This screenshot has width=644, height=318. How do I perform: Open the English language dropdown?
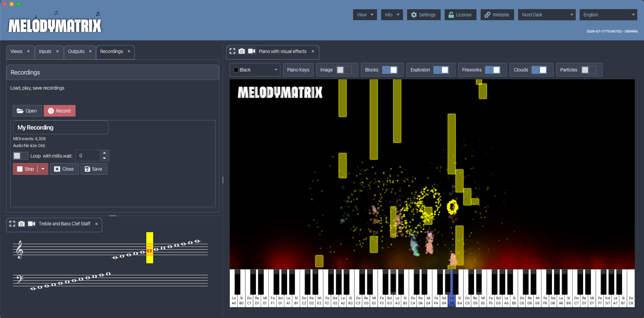click(x=608, y=15)
